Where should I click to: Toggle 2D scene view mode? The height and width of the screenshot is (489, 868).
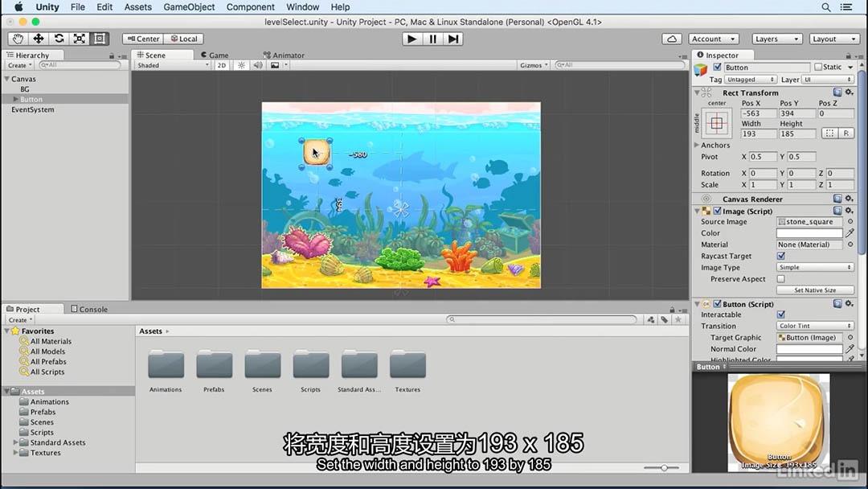[222, 65]
